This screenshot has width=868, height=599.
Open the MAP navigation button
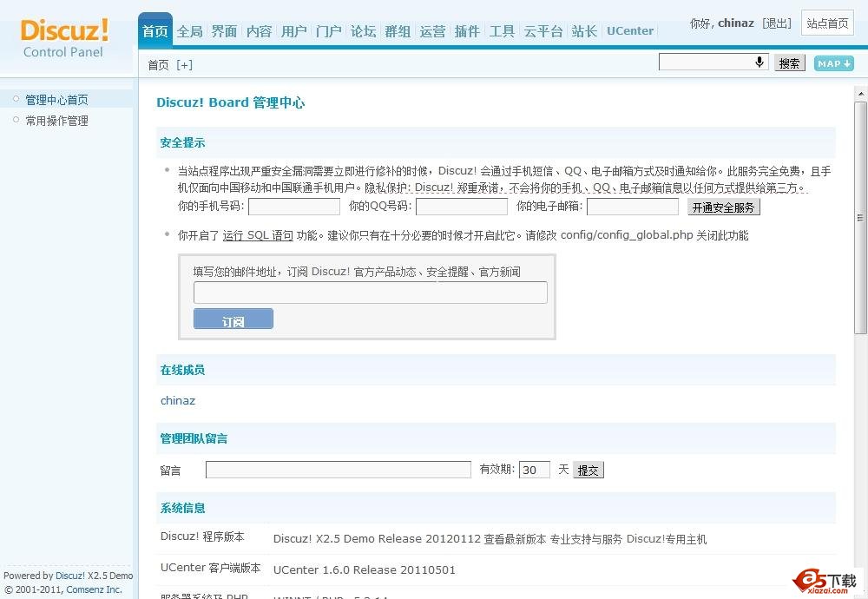click(x=833, y=63)
